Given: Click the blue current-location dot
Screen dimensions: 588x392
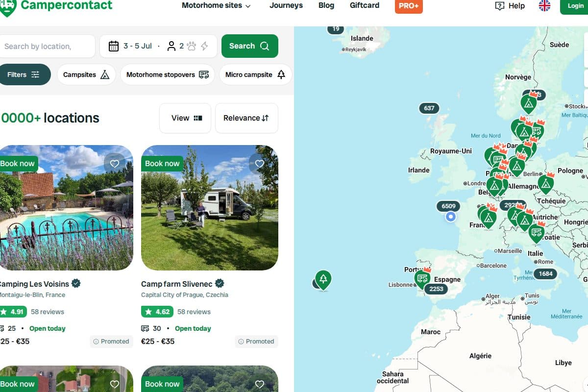Looking at the screenshot, I should pos(451,217).
